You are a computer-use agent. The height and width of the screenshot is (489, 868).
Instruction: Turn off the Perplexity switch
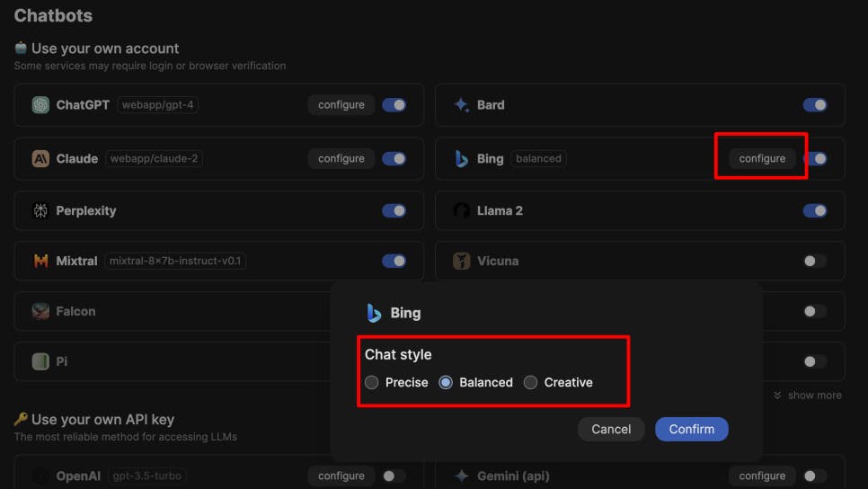(394, 210)
